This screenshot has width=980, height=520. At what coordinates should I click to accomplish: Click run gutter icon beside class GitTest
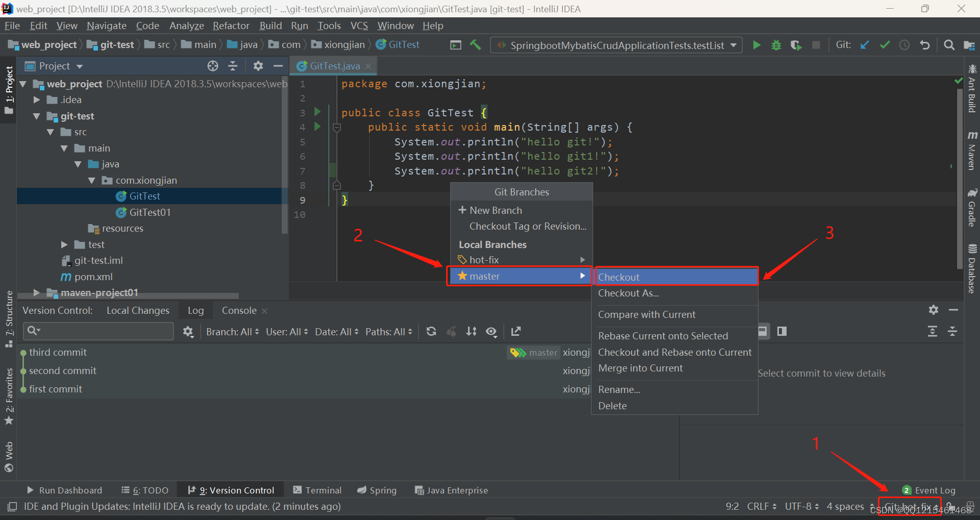317,112
